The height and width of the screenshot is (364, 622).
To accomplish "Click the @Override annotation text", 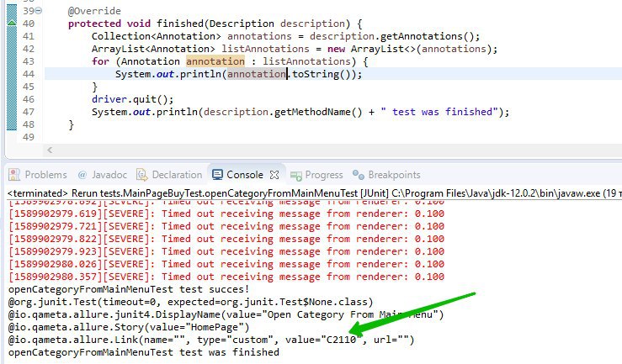I will pyautogui.click(x=94, y=11).
